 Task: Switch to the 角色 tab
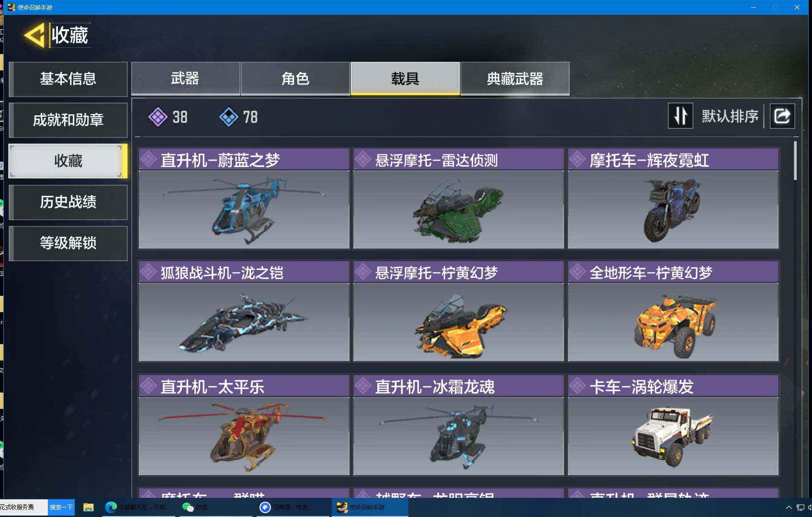pos(295,79)
